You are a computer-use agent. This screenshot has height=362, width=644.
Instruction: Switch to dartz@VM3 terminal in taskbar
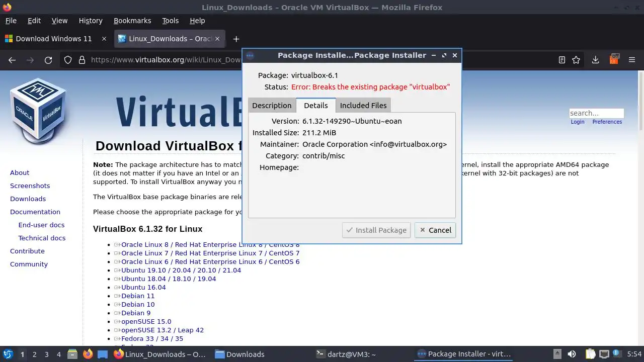pyautogui.click(x=346, y=354)
